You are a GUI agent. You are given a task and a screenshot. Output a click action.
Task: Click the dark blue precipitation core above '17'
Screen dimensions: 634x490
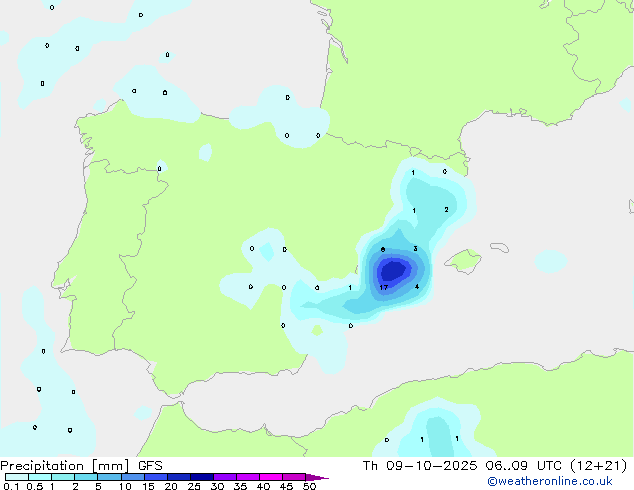click(393, 270)
